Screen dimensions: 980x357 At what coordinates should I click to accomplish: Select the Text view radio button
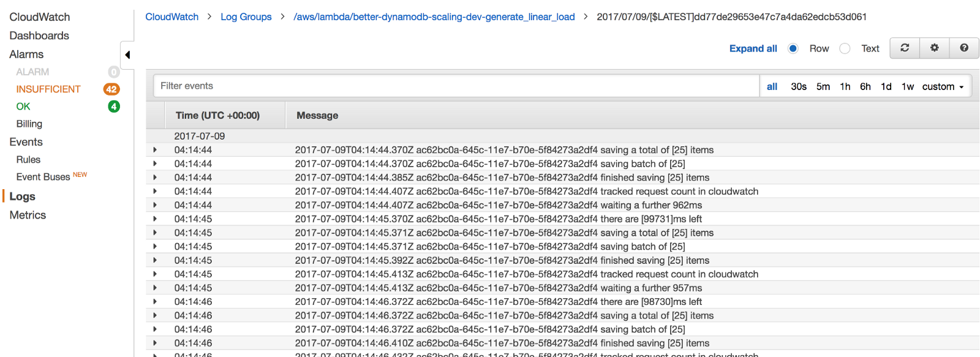tap(845, 48)
